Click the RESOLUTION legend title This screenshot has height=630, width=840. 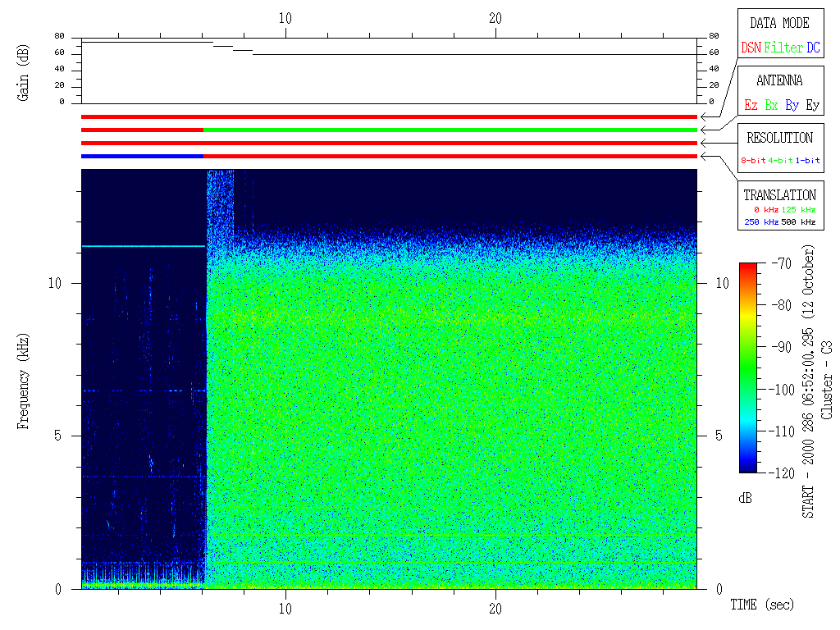pos(779,138)
